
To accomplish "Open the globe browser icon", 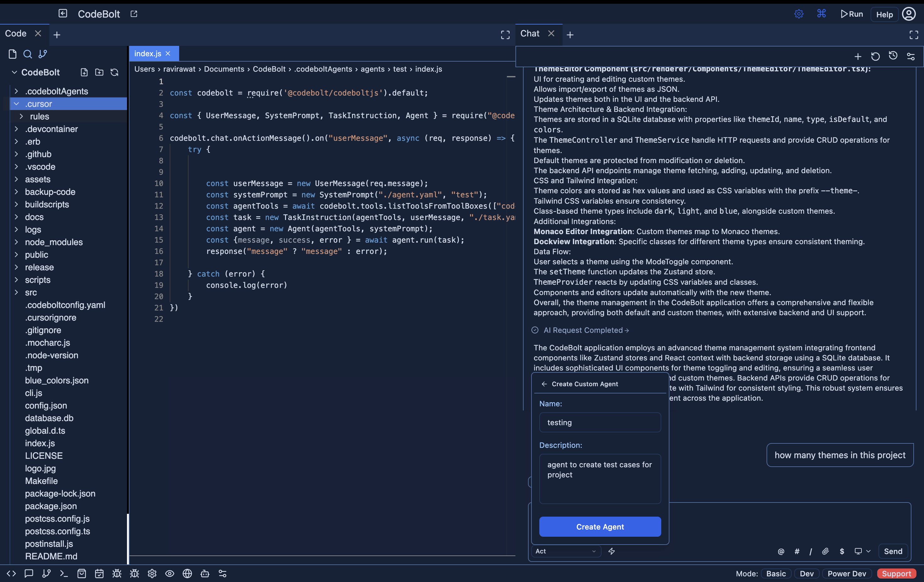I will 187,573.
